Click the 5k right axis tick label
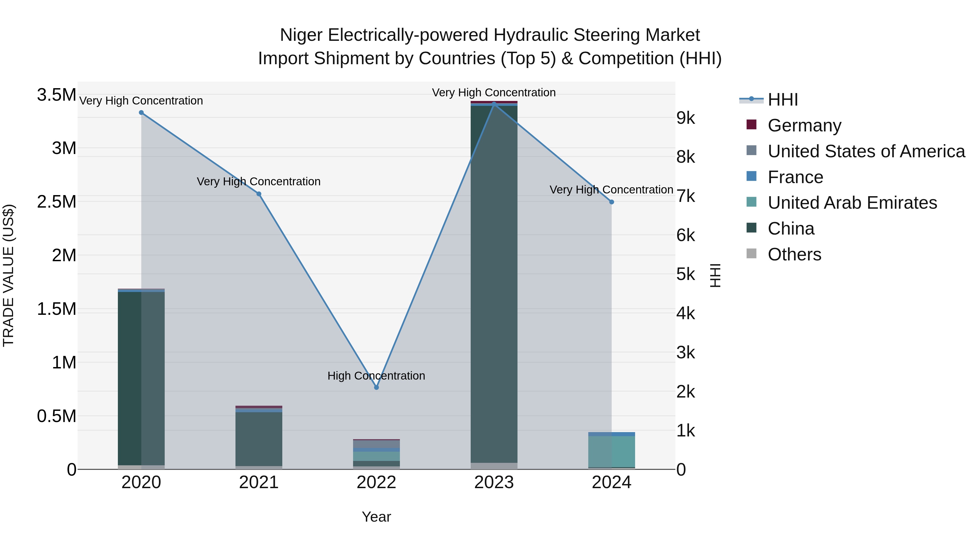This screenshot has height=551, width=980. [685, 274]
